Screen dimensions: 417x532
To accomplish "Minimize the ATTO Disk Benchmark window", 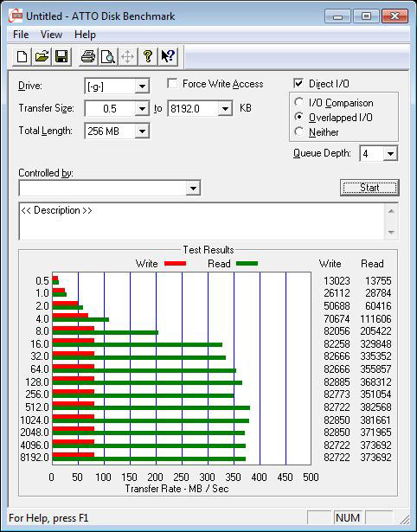I will click(337, 16).
